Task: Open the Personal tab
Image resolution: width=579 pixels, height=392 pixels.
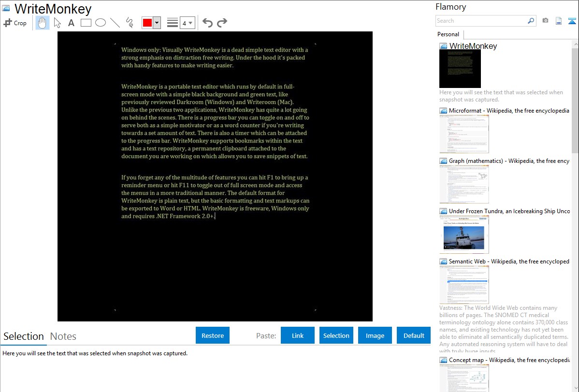Action: [449, 34]
